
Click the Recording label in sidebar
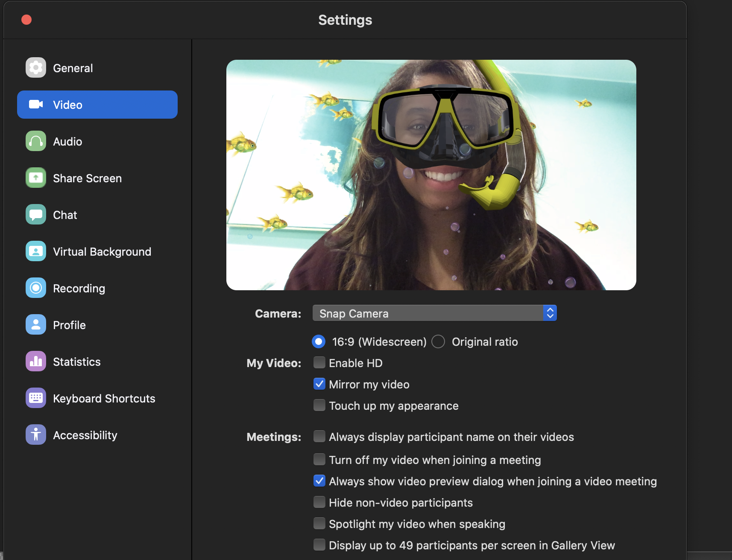79,289
